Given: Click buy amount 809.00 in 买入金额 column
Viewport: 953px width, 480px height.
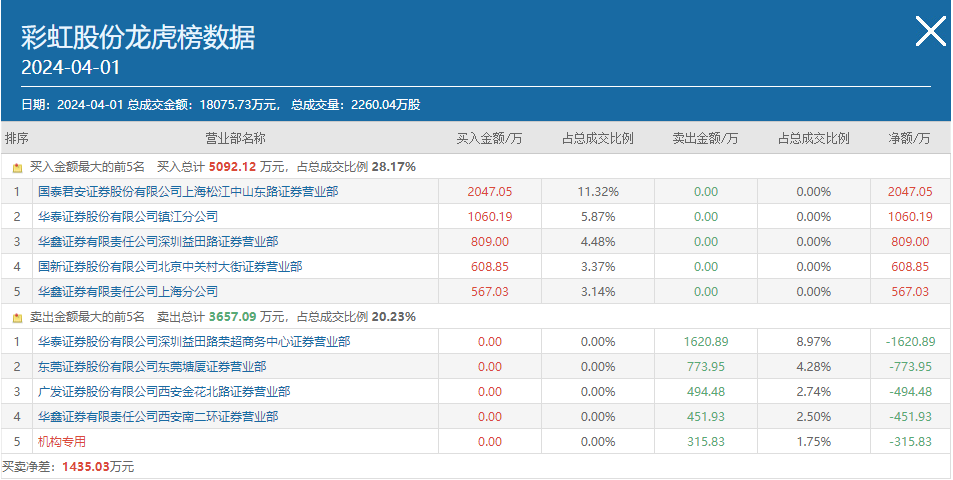Looking at the screenshot, I should [x=490, y=241].
